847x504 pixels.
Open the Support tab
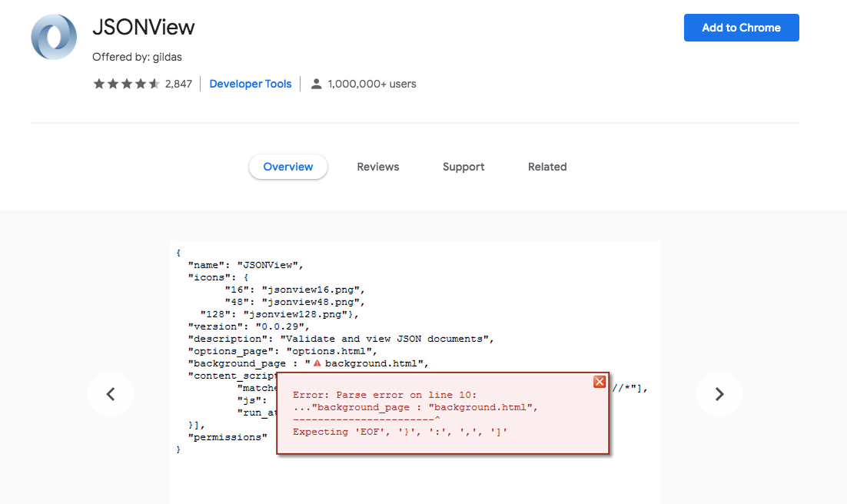pos(463,167)
